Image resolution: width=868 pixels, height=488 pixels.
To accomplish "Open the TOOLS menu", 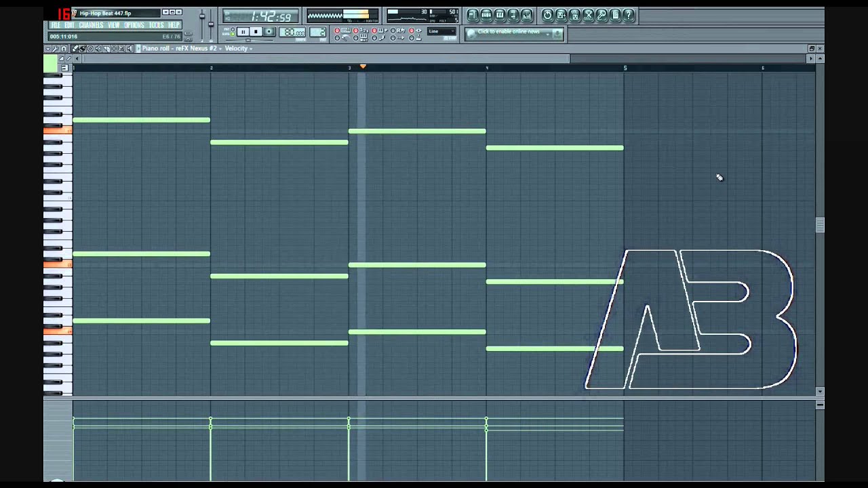I will (156, 25).
